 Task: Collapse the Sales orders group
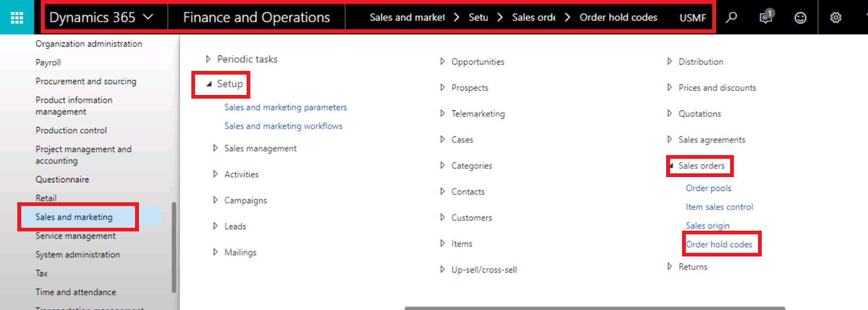point(672,166)
